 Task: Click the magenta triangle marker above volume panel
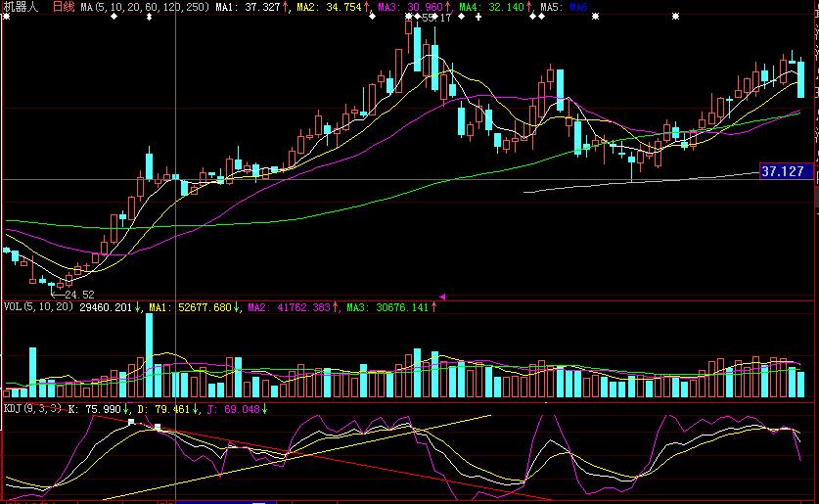442,297
